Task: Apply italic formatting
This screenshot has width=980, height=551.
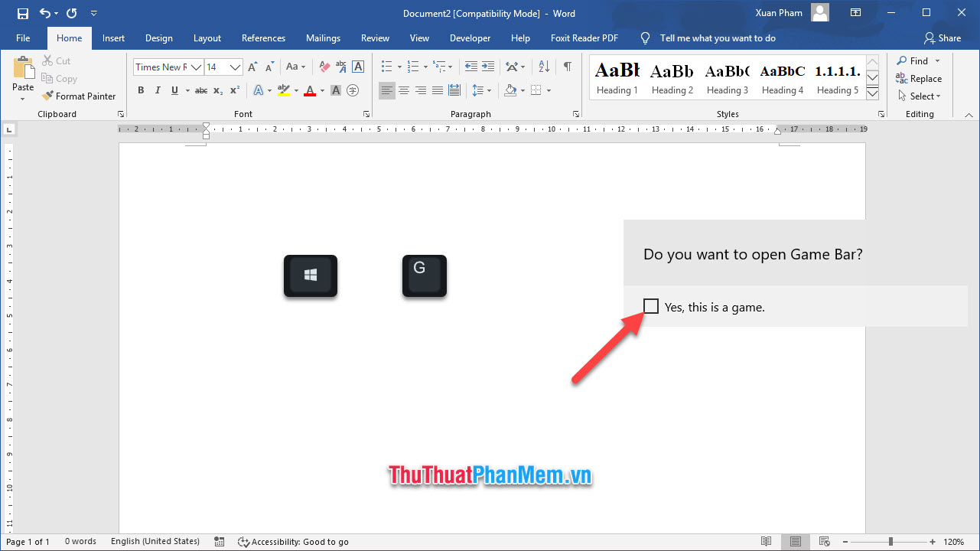Action: 158,90
